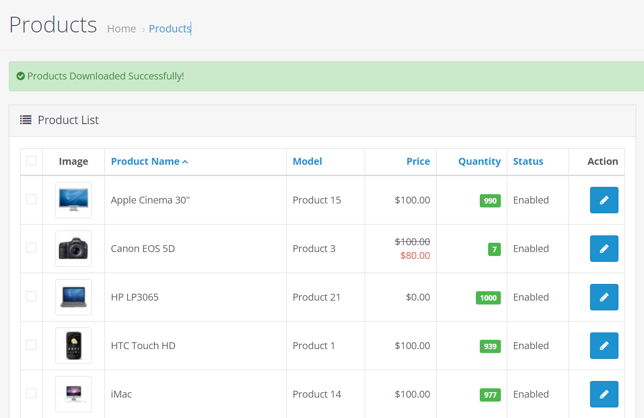Tick the HP LP3065 row checkbox
The image size is (644, 418).
(x=31, y=296)
